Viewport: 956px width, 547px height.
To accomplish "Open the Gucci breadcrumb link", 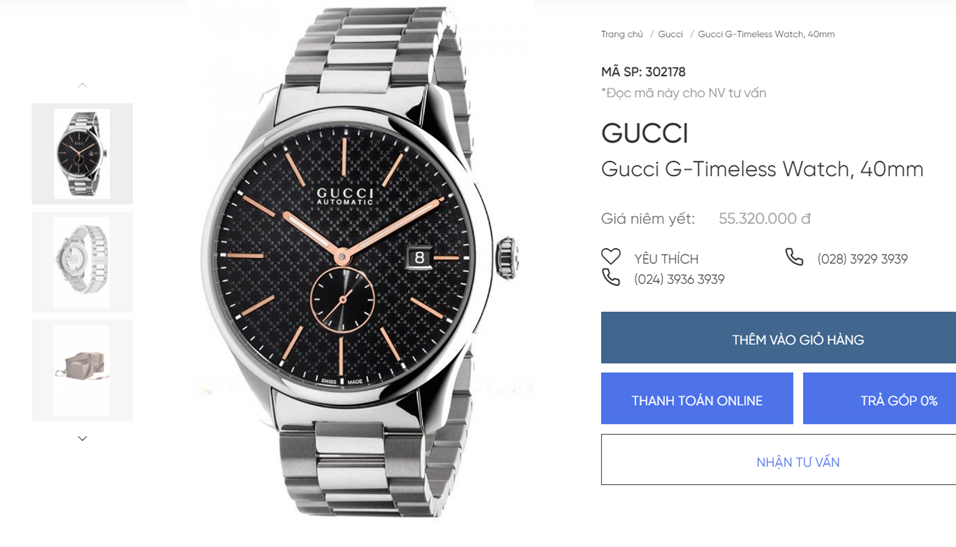I will (x=670, y=34).
